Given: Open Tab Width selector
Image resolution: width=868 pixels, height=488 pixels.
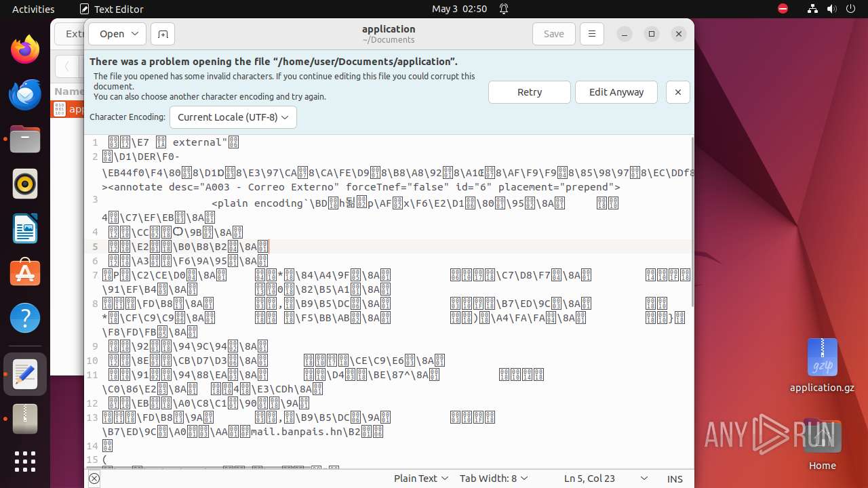Looking at the screenshot, I should click(494, 479).
